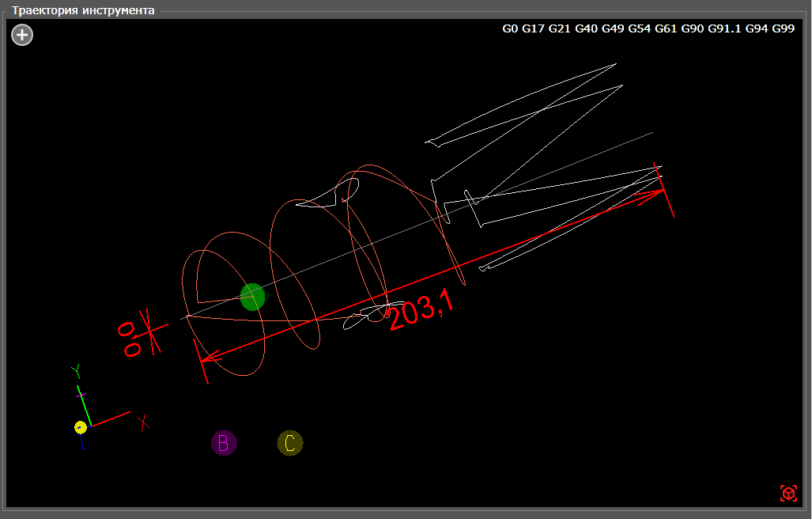812x519 pixels.
Task: Click the G17 plane selection code
Action: tap(532, 28)
